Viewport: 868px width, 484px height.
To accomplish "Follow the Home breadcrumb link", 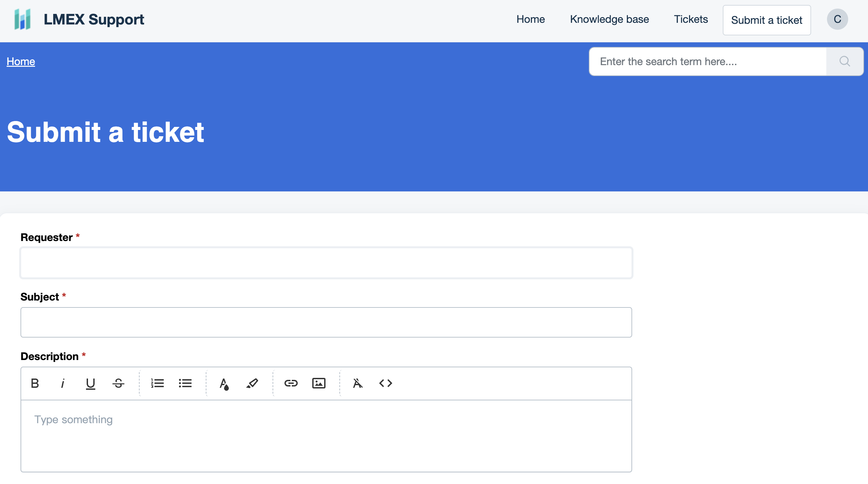I will pos(21,61).
